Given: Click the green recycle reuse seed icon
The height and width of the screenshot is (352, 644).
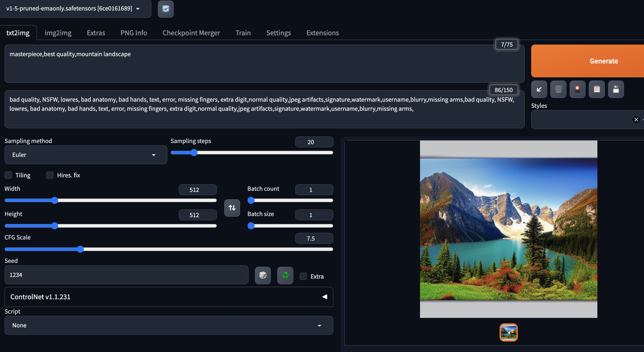Looking at the screenshot, I should (285, 275).
